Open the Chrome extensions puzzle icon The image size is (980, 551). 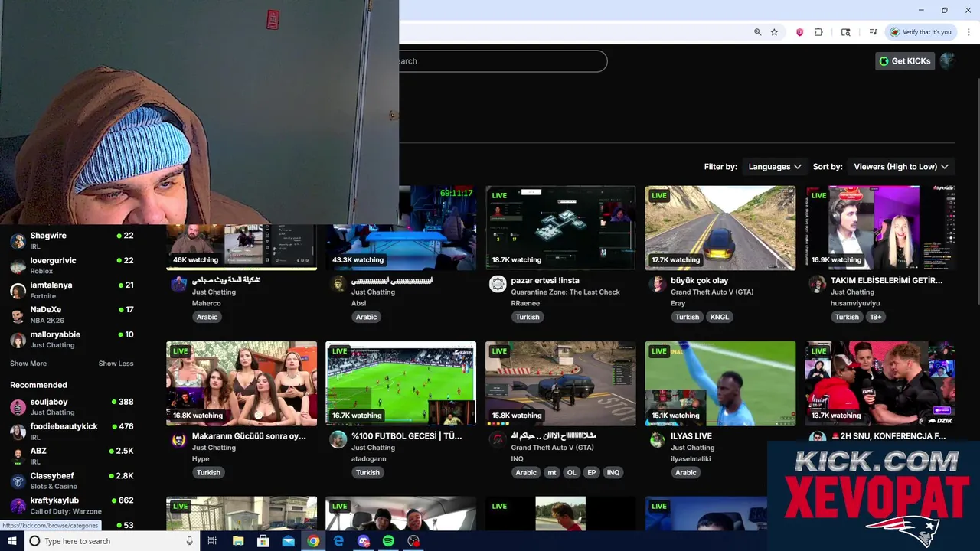coord(818,32)
